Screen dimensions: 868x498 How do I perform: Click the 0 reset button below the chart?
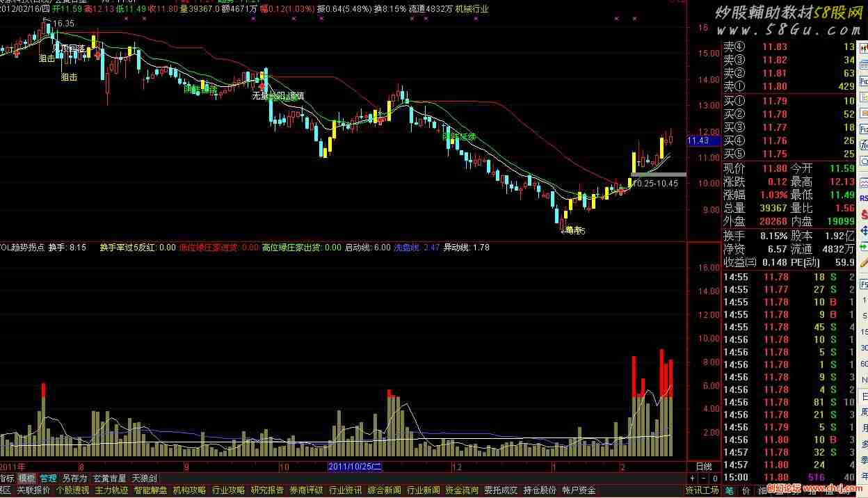[x=714, y=479]
